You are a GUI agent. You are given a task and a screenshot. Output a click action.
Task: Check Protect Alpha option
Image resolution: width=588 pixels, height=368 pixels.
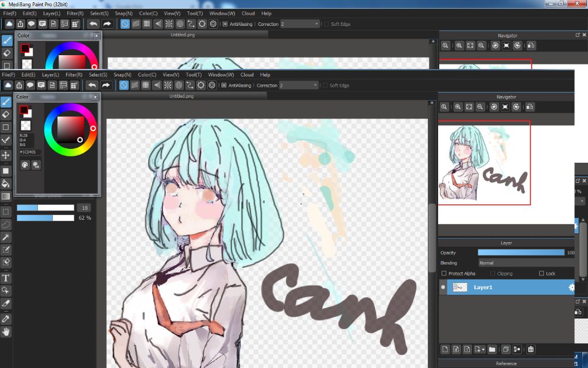pos(444,273)
